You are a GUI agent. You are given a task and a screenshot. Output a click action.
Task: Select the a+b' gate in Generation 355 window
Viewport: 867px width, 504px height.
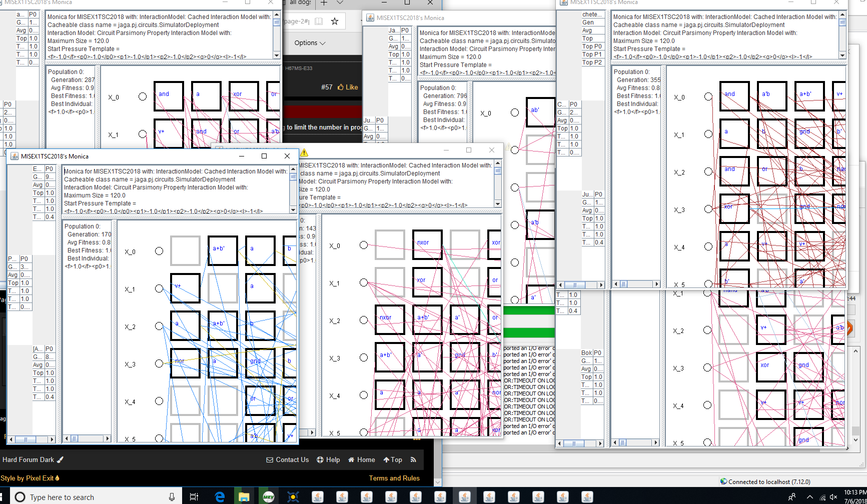click(x=809, y=96)
